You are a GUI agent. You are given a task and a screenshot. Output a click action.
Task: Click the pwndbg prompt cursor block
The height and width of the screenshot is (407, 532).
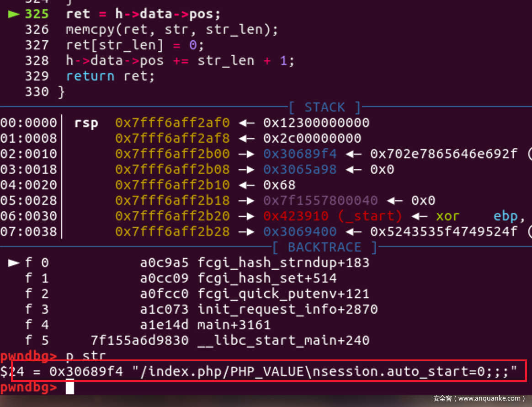tap(70, 387)
